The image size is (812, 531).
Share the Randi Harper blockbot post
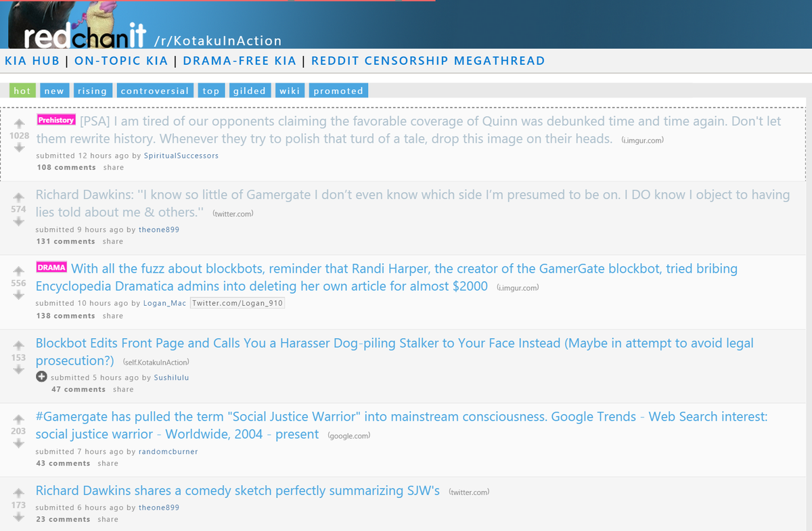tap(113, 316)
